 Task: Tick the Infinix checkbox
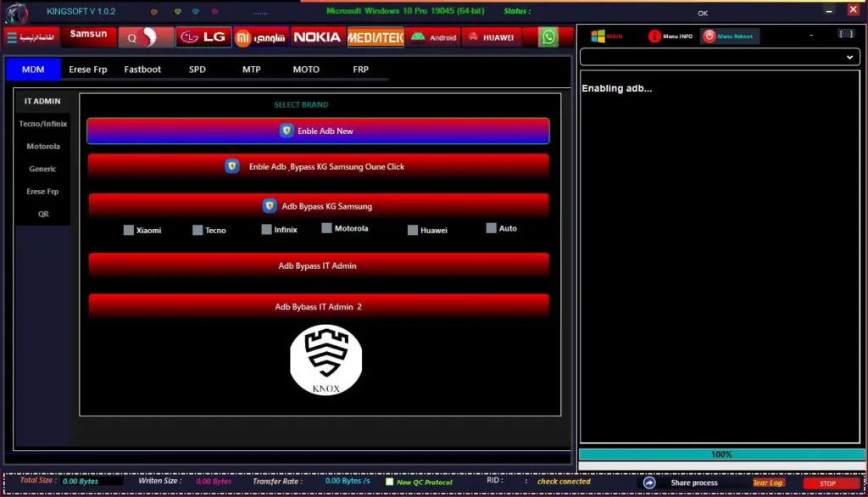coord(266,229)
